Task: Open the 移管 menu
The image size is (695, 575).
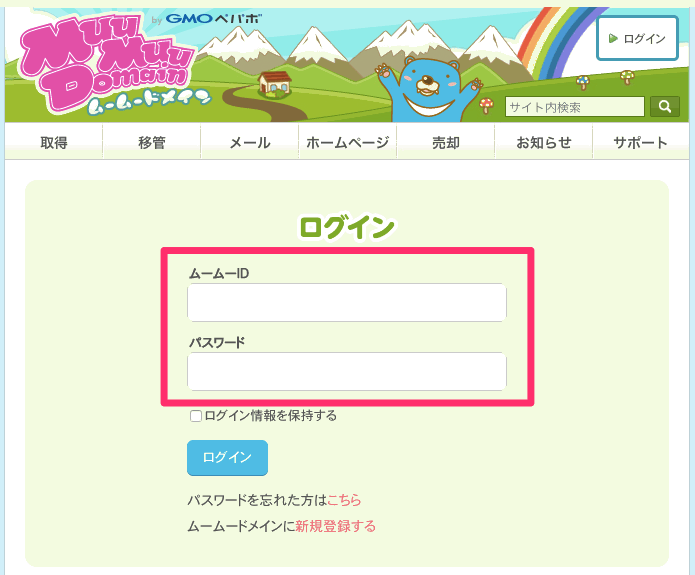Action: point(152,143)
